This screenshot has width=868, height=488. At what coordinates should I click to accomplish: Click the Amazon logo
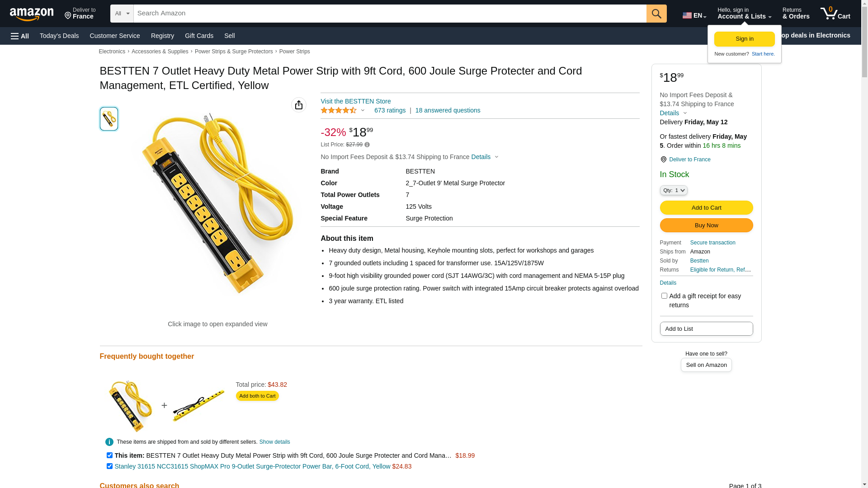32,14
